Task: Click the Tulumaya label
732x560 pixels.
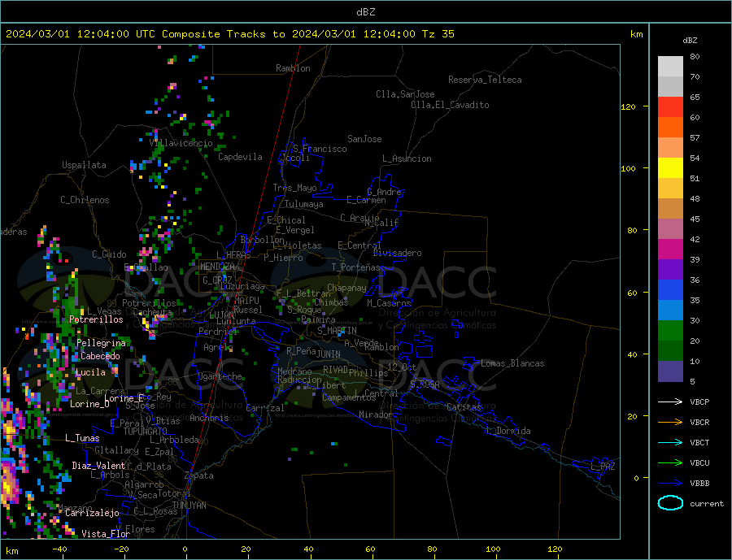Action: tap(304, 204)
